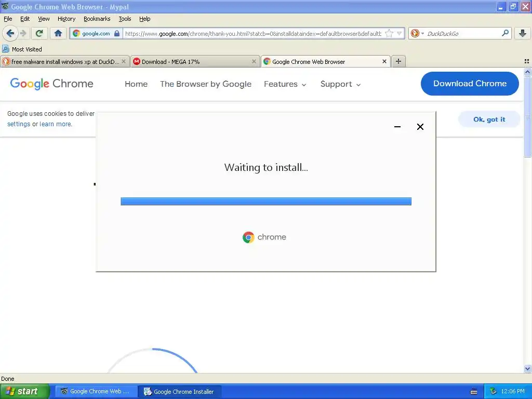Go to Home in site navigation
Screen dimensions: 532x399
pyautogui.click(x=136, y=84)
